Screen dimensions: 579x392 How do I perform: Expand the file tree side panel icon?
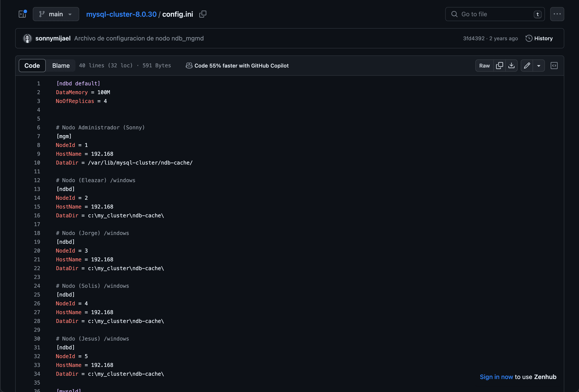click(22, 14)
